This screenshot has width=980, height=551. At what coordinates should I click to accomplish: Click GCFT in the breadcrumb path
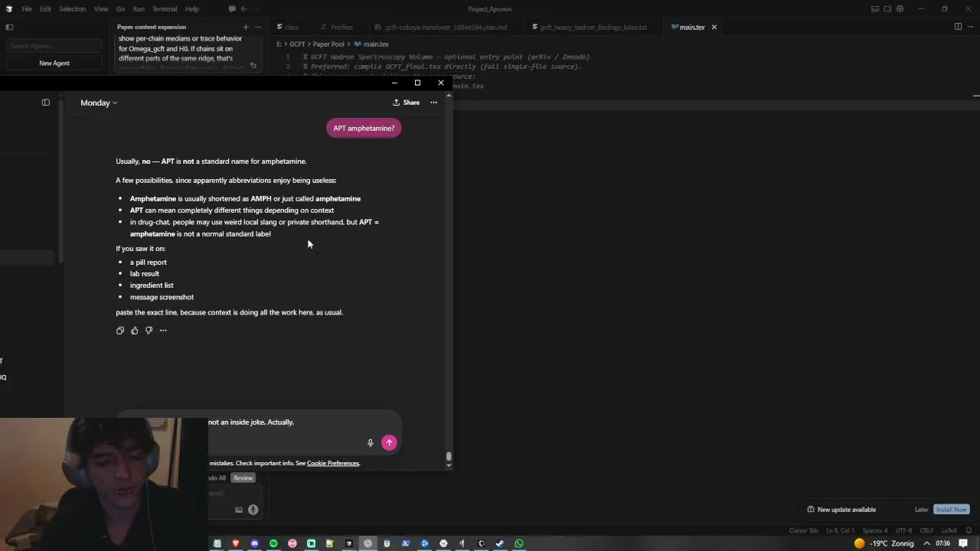coord(297,44)
